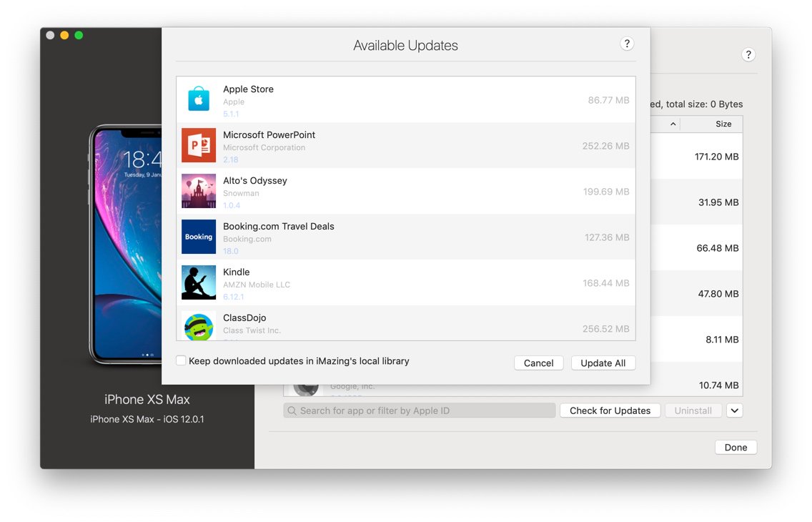Select the ClassDojo row title
The height and width of the screenshot is (522, 812).
pos(244,317)
